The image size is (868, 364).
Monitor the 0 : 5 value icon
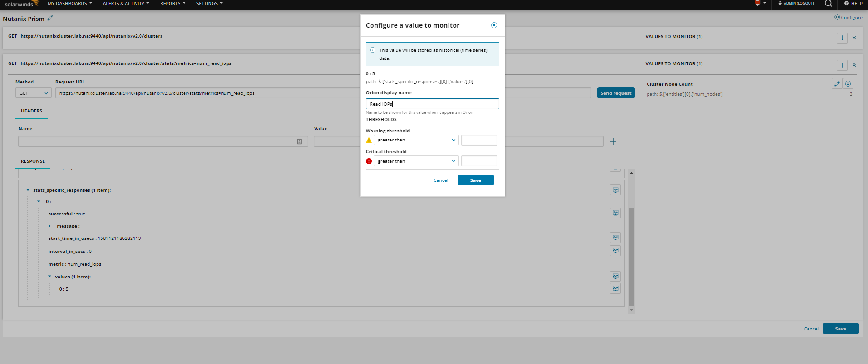pyautogui.click(x=615, y=289)
